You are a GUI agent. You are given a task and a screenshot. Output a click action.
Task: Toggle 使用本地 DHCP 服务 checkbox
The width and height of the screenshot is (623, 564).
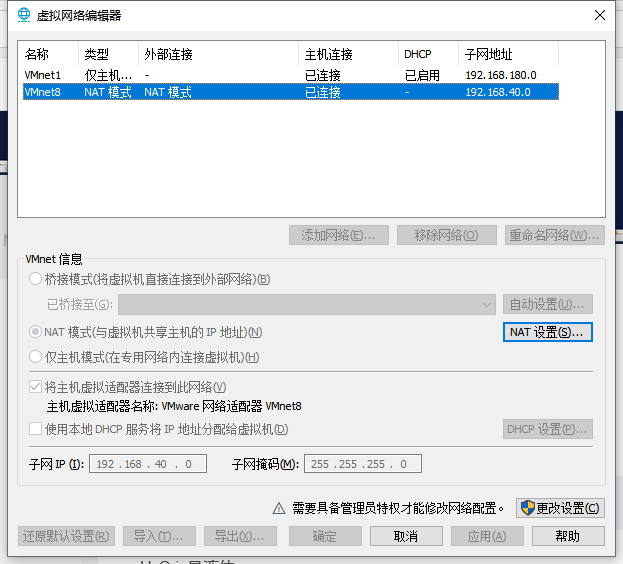pyautogui.click(x=35, y=429)
